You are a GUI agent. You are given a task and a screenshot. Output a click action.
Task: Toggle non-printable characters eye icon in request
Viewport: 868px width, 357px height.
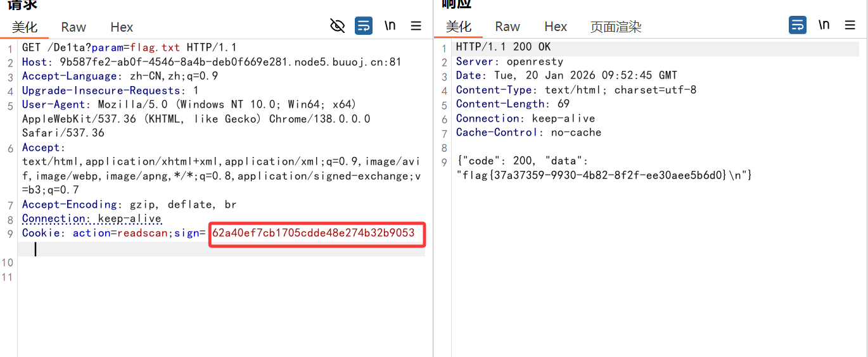click(338, 26)
